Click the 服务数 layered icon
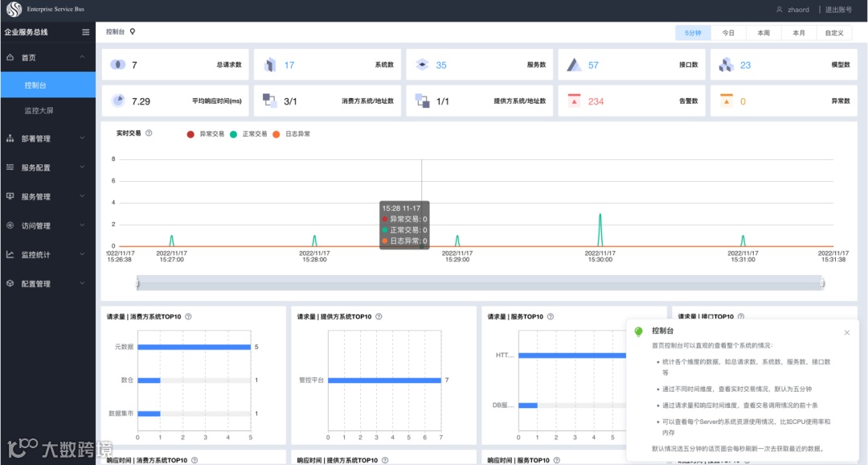This screenshot has height=465, width=868. pyautogui.click(x=422, y=65)
